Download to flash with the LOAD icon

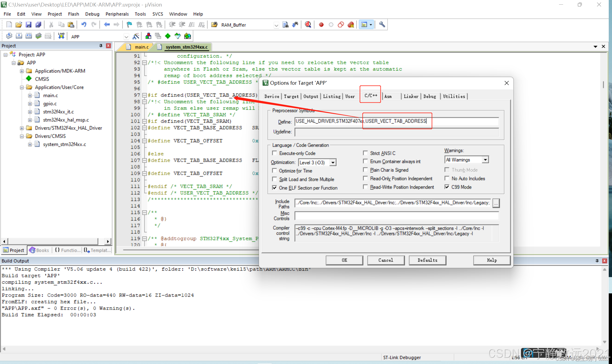(61, 36)
